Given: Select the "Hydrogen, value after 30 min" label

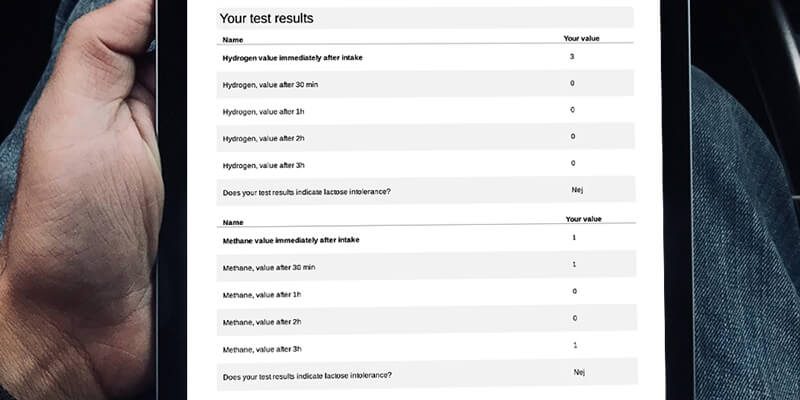Looking at the screenshot, I should 270,84.
